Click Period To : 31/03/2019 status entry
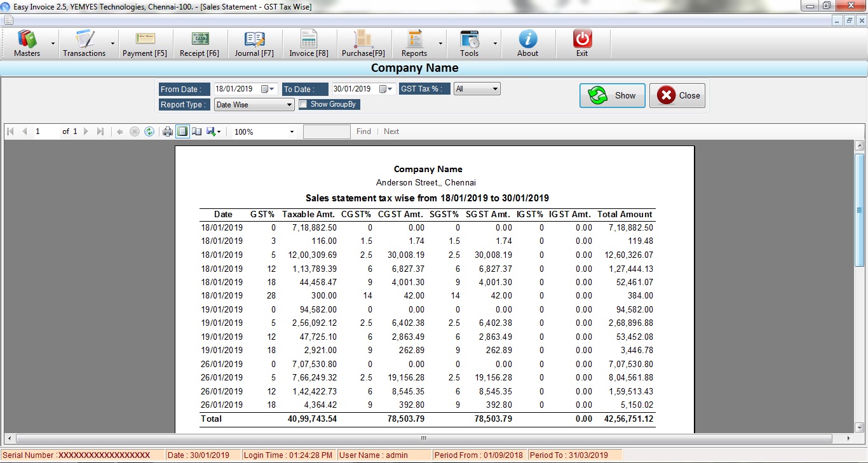 [x=574, y=455]
